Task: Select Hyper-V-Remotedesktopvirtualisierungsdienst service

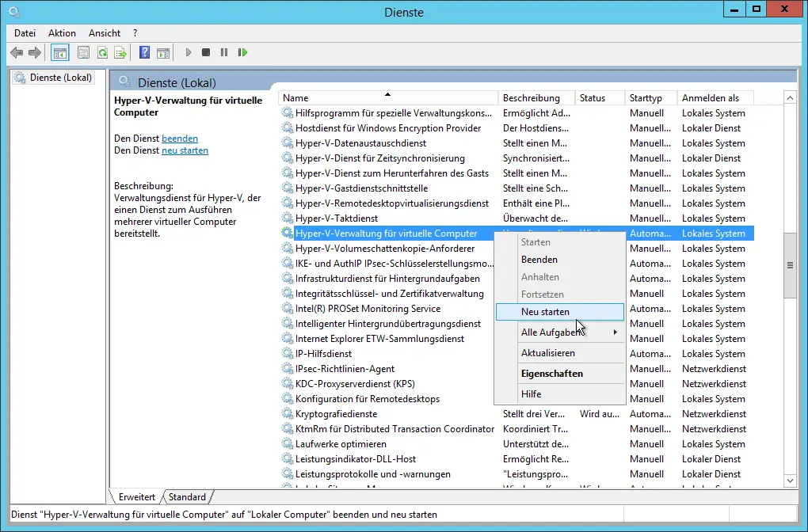Action: [392, 203]
